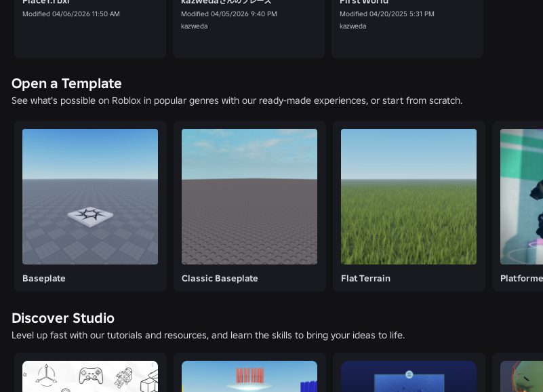The height and width of the screenshot is (392, 543).
Task: Open the partially visible Platformer template thumbnail
Action: click(521, 196)
